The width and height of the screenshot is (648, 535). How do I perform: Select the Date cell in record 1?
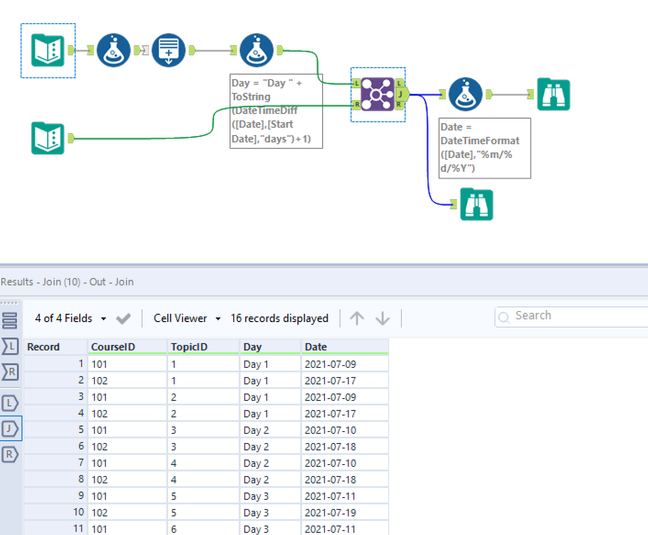pos(345,364)
